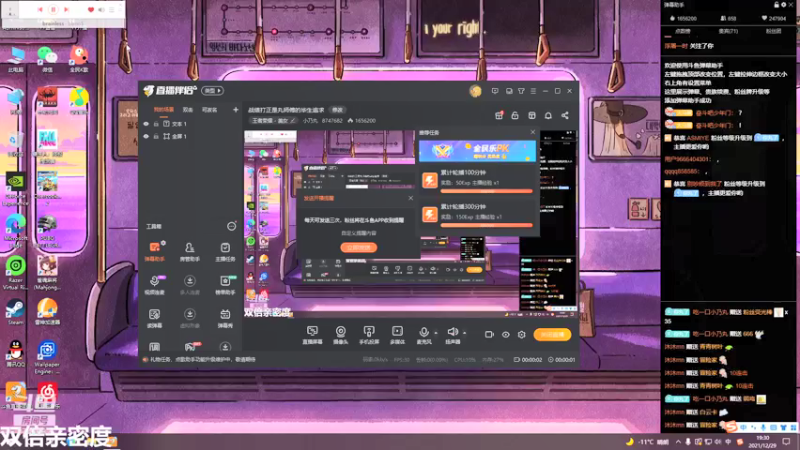Open the user avatar in title bar
Viewport: 800px width, 450px height.
475,91
